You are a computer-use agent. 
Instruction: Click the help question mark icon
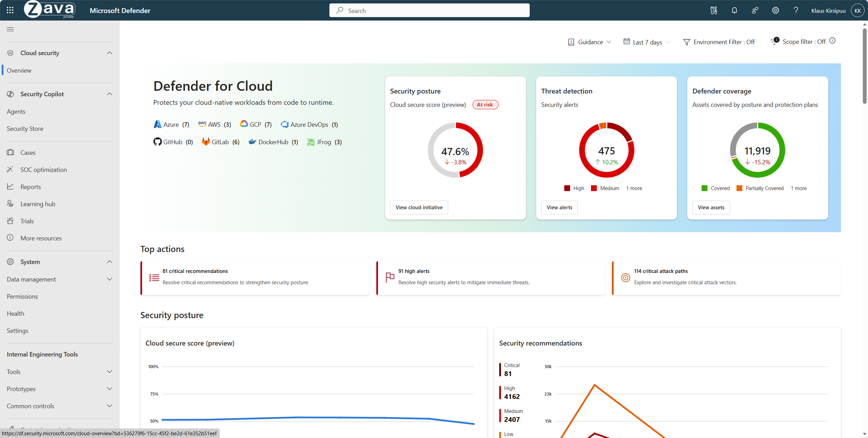[x=796, y=10]
